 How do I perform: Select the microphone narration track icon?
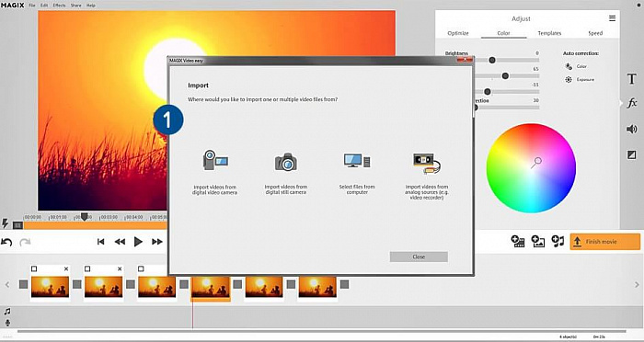(x=7, y=323)
